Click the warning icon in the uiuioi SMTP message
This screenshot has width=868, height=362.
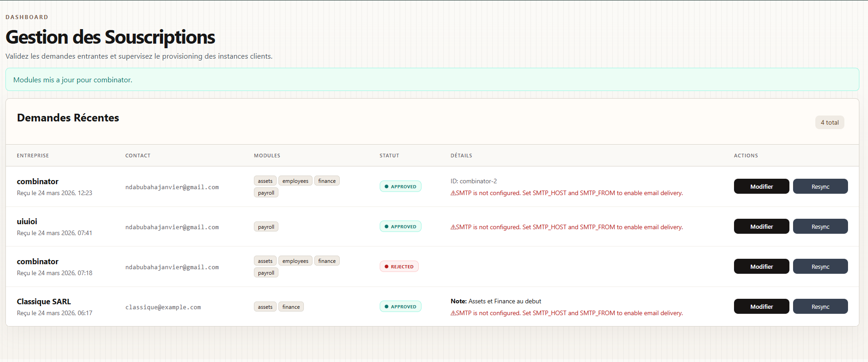(453, 227)
